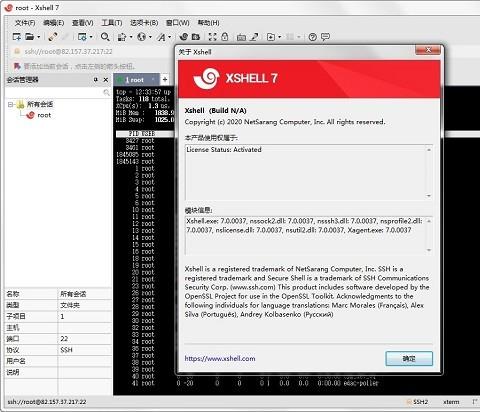Image resolution: width=480 pixels, height=412 pixels.
Task: Add a new tab with plus button
Action: [x=165, y=80]
